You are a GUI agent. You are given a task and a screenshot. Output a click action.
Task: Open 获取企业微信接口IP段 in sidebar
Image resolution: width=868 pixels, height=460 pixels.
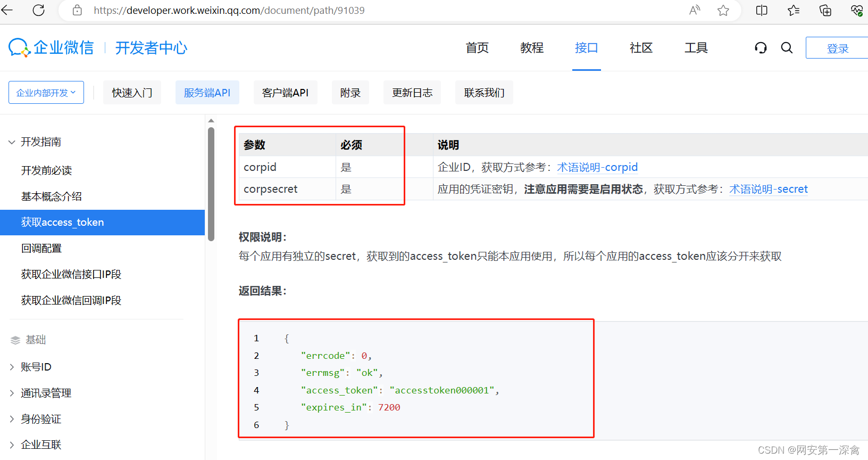coord(71,274)
